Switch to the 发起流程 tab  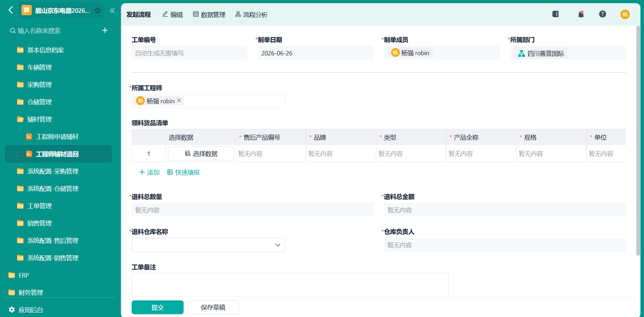pyautogui.click(x=139, y=15)
